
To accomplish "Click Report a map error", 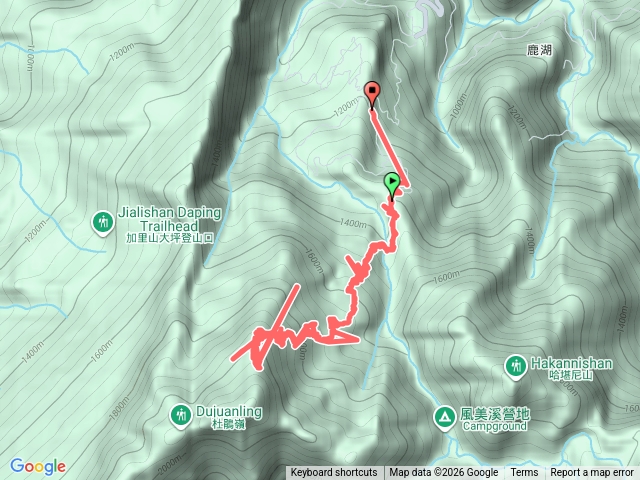I will pyautogui.click(x=591, y=473).
